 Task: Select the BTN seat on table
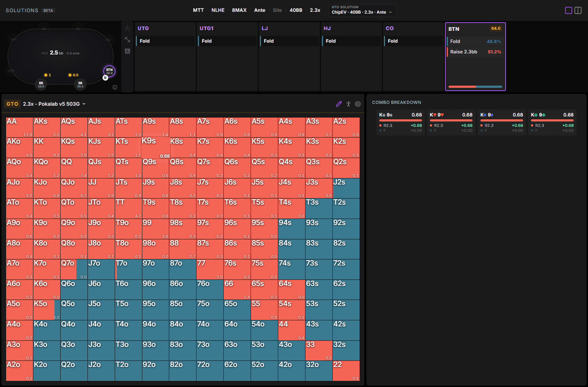pos(109,71)
